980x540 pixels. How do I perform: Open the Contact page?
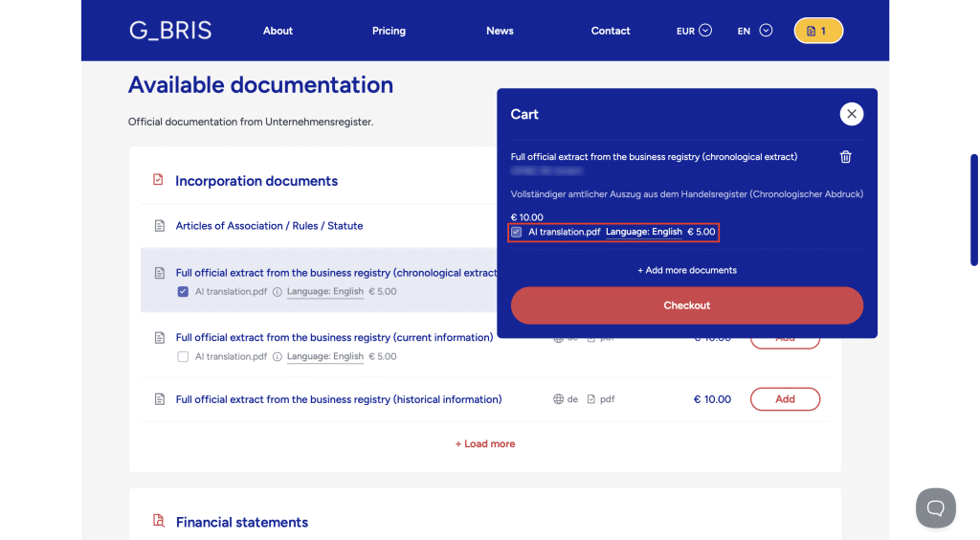point(611,31)
